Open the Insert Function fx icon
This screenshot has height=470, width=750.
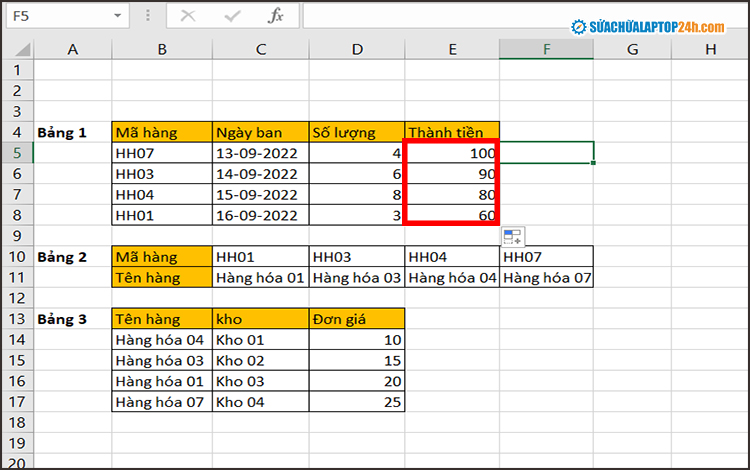point(276,16)
